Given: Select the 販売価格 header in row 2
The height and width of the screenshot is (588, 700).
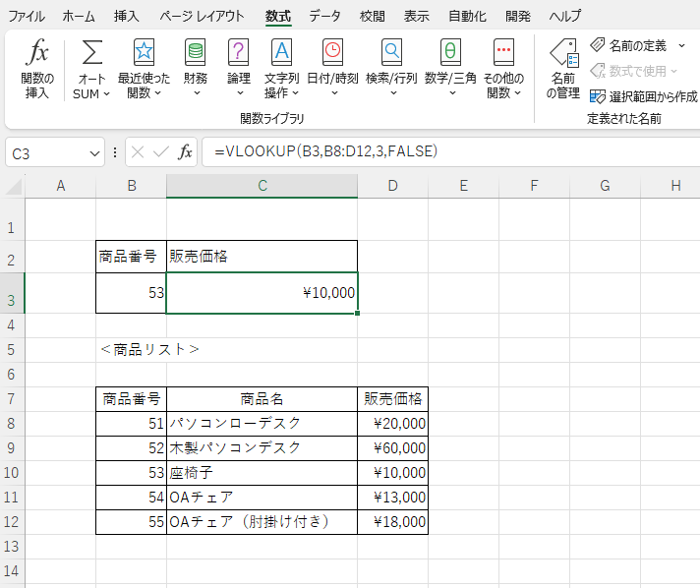Looking at the screenshot, I should pyautogui.click(x=262, y=257).
